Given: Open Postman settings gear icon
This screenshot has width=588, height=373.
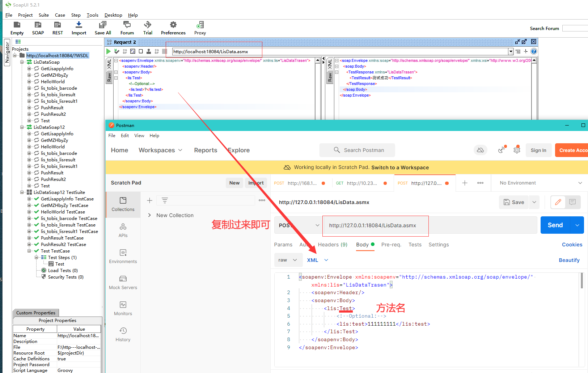Looking at the screenshot, I should coord(517,150).
